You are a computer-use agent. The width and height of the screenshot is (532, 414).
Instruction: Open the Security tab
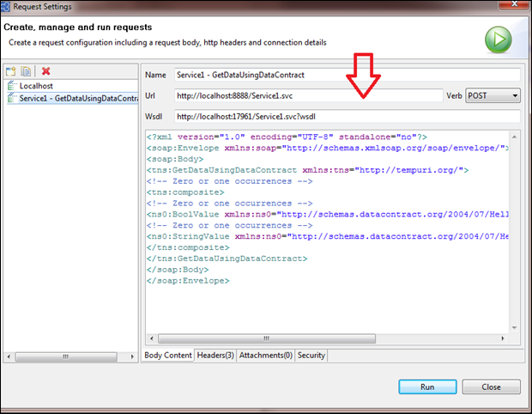point(311,356)
